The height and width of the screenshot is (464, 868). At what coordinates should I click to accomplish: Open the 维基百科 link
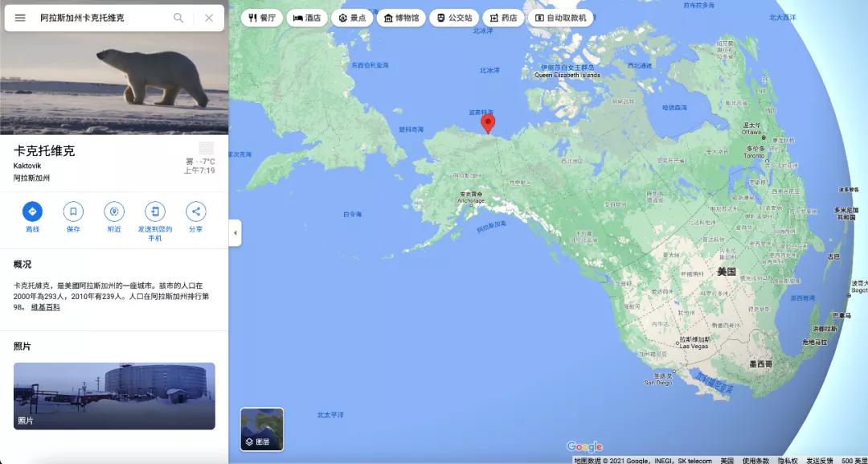point(45,307)
